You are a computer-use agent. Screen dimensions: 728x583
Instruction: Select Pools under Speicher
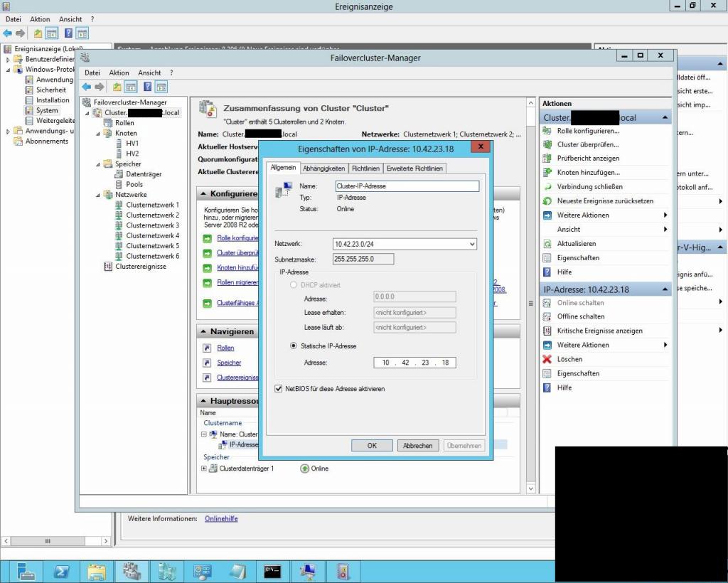pyautogui.click(x=134, y=185)
